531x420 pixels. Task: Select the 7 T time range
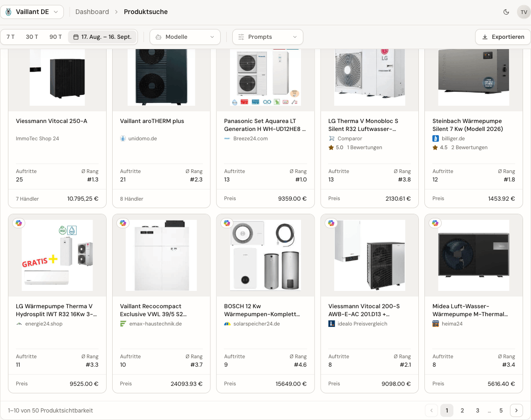point(10,37)
